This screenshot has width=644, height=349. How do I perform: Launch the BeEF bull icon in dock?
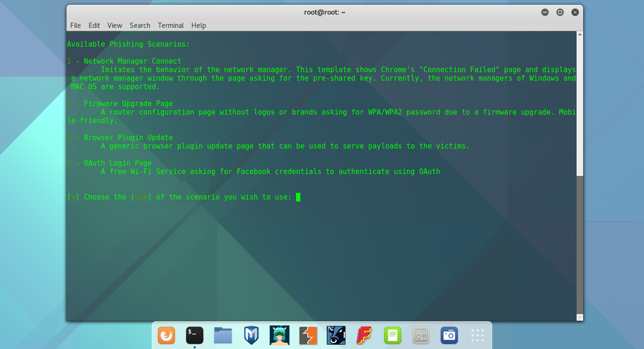click(x=336, y=335)
